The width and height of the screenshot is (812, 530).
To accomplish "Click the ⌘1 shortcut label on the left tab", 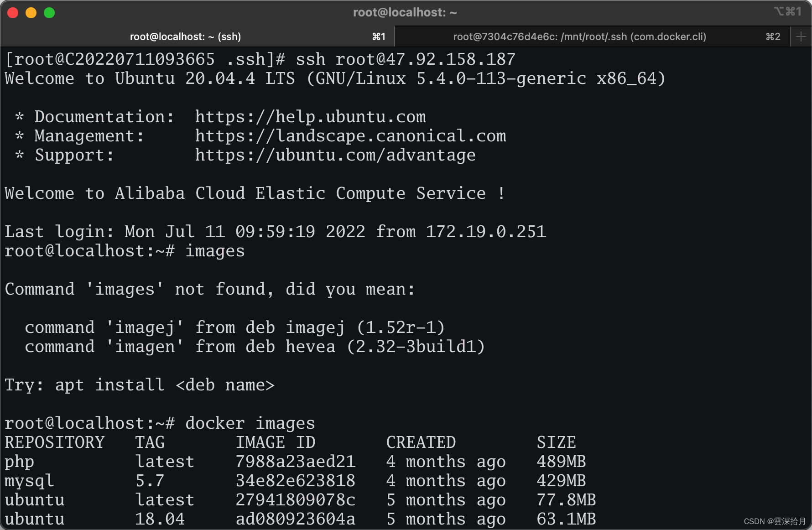I will (378, 36).
